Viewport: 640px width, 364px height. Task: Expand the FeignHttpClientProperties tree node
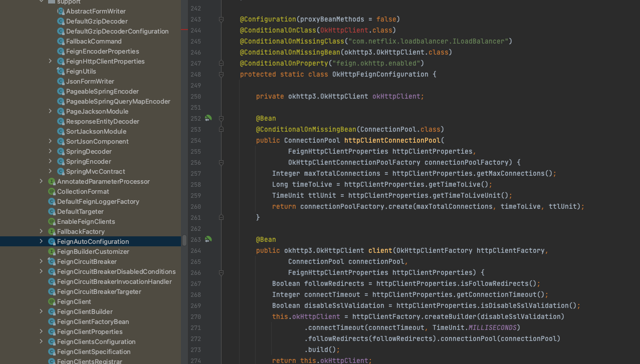pos(50,61)
